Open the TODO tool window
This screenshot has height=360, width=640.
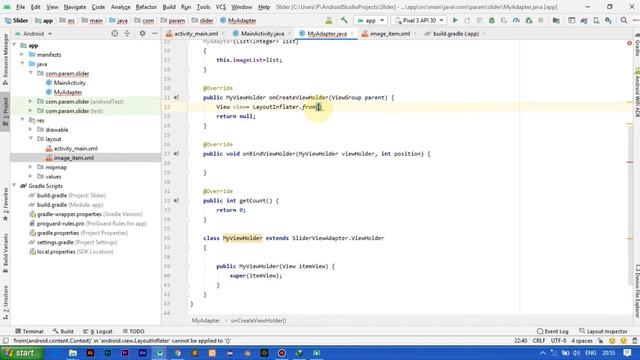pos(133,331)
